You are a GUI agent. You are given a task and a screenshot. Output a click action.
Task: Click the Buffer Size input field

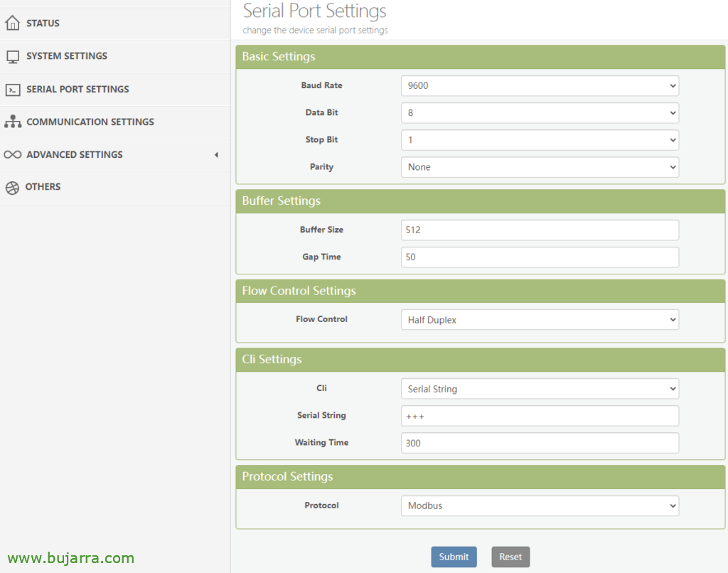pyautogui.click(x=539, y=230)
